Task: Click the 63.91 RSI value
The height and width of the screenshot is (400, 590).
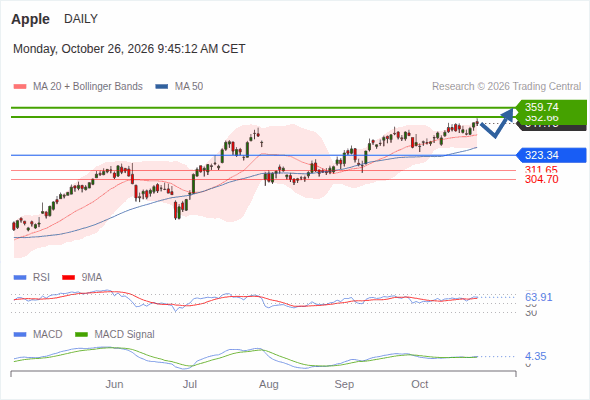Action: (539, 297)
